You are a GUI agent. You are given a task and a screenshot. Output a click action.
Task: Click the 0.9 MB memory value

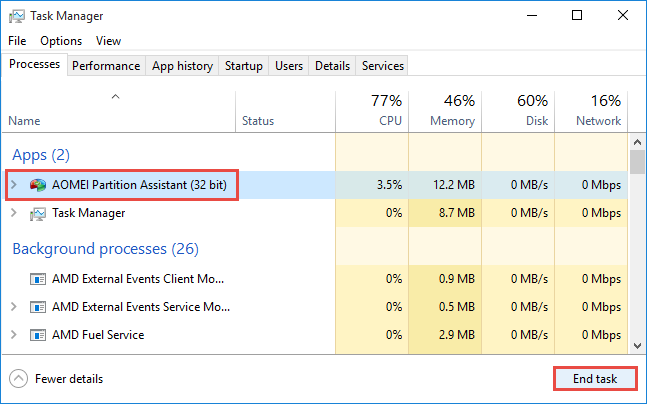tap(457, 279)
